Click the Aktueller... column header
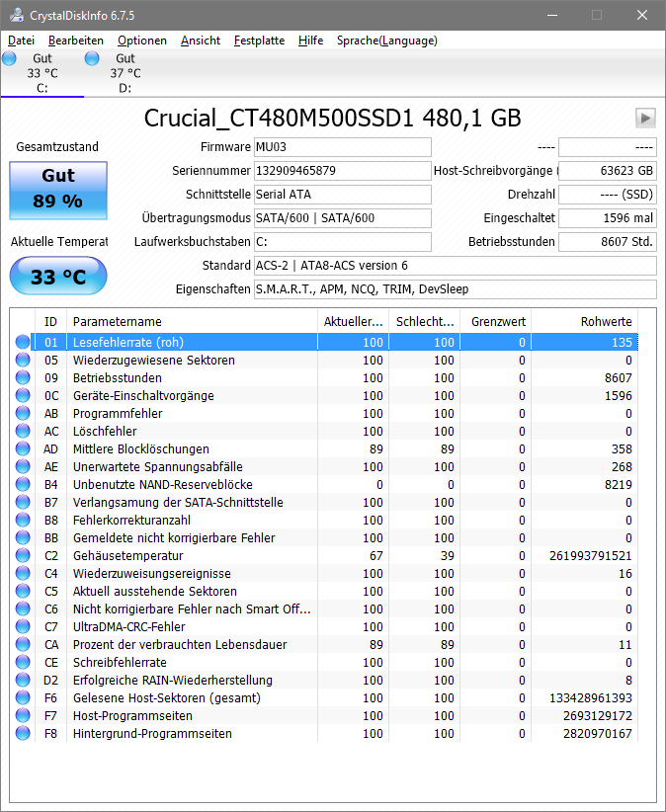Screen dimensions: 666x812 (x=353, y=322)
